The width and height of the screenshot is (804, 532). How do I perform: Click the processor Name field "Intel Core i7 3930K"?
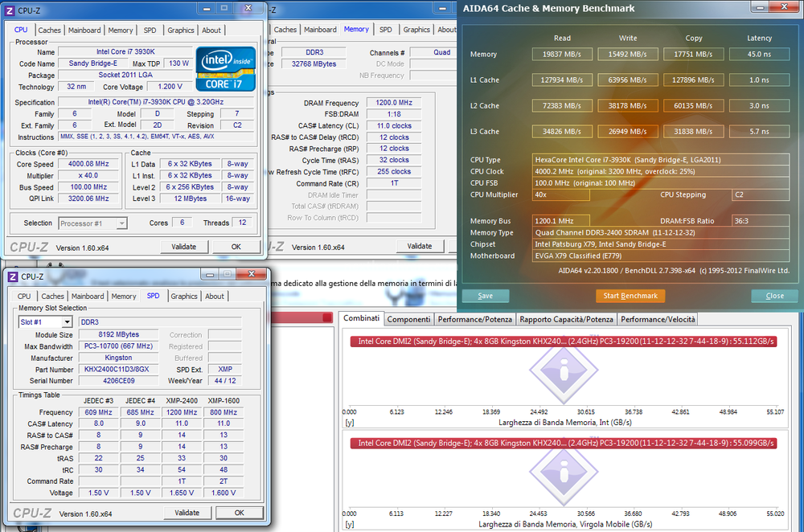point(125,51)
